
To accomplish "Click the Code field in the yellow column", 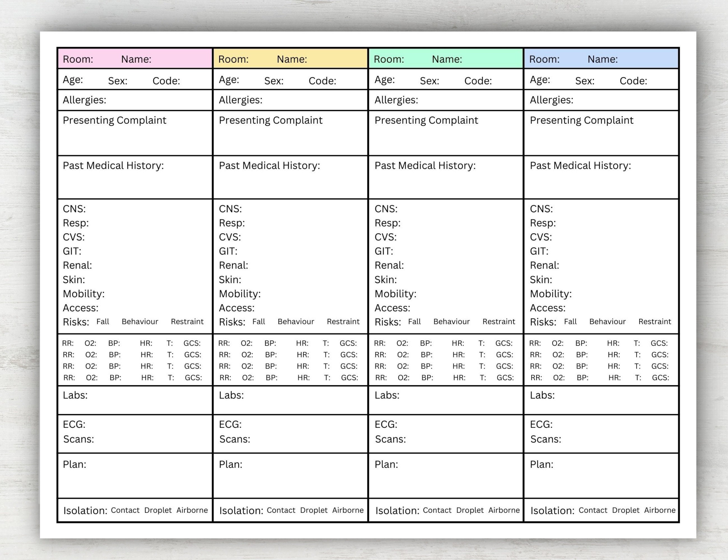I will click(x=323, y=80).
